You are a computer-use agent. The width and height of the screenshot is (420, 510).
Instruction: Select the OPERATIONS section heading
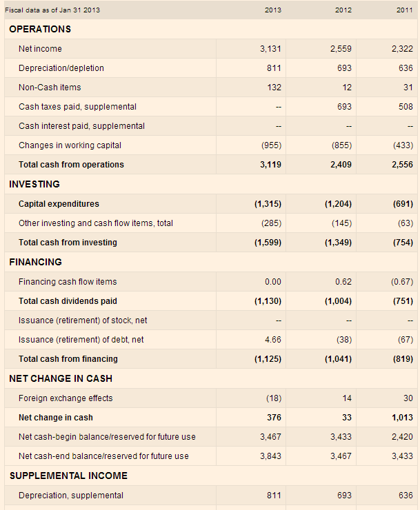pos(40,29)
